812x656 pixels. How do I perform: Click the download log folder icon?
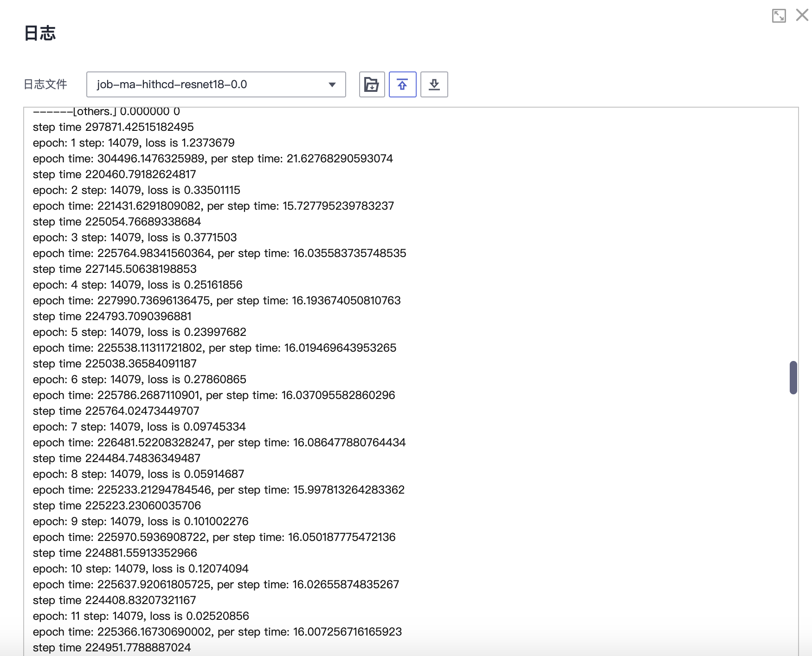pos(372,84)
